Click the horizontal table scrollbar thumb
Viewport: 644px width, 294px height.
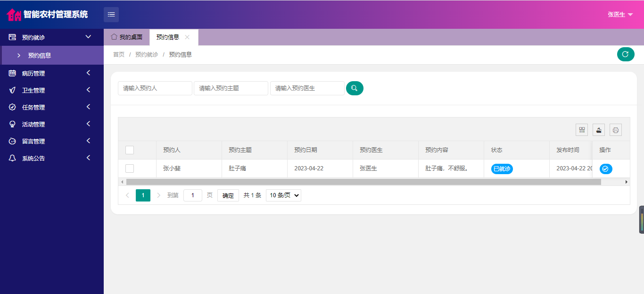[363, 182]
